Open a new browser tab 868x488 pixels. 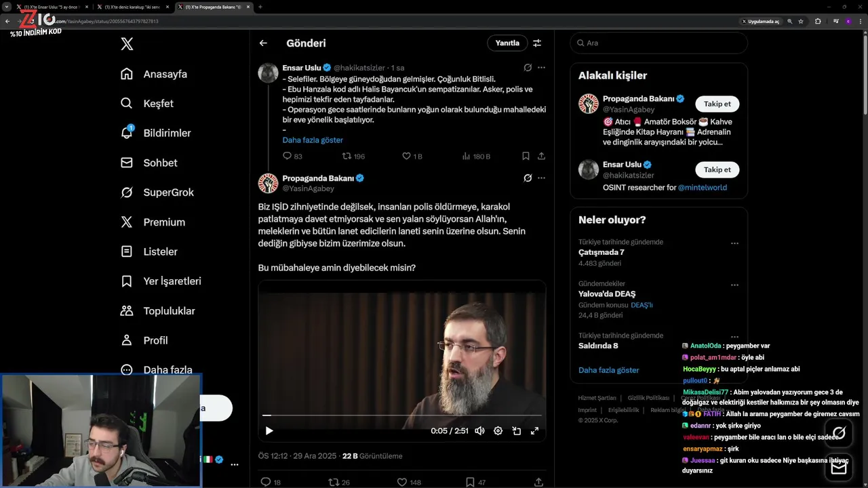click(260, 7)
